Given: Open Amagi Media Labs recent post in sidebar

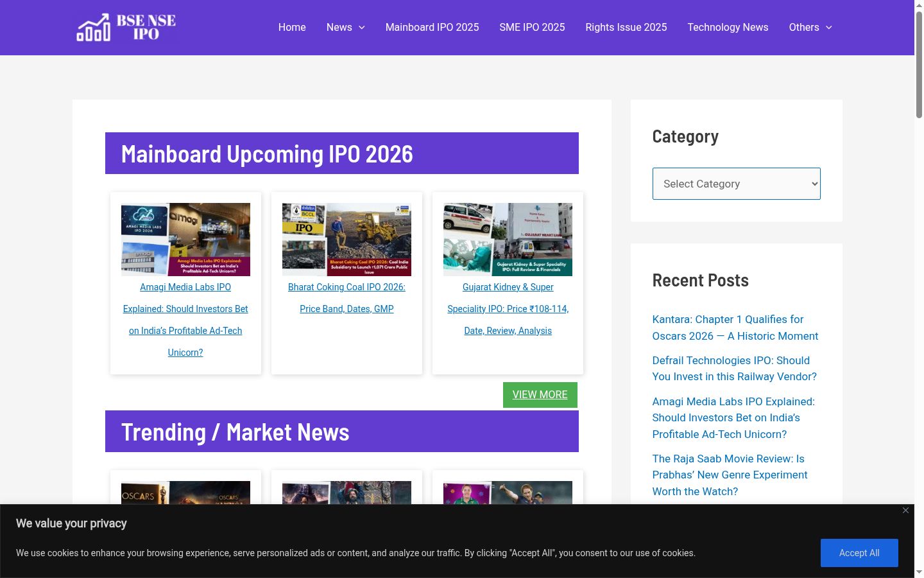Looking at the screenshot, I should (x=733, y=418).
